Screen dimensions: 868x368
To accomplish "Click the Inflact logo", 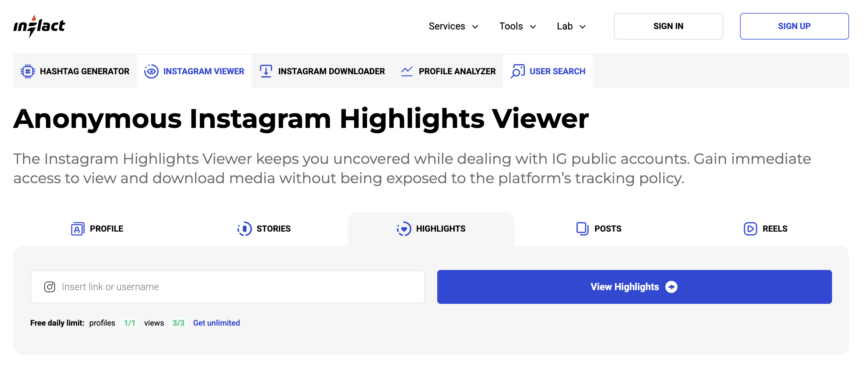I will click(39, 26).
